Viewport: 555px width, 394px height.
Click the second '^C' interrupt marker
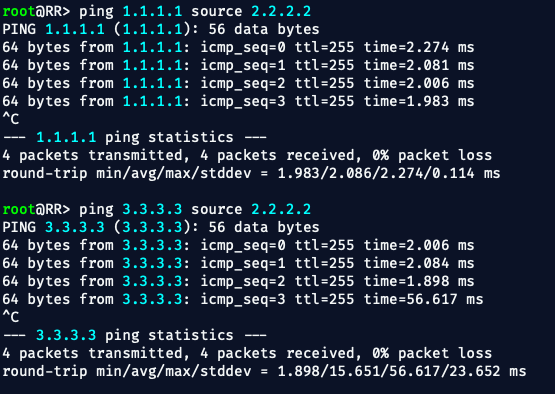point(11,317)
